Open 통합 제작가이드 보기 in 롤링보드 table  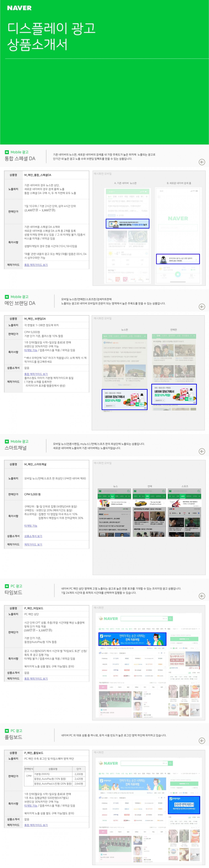pos(36,825)
